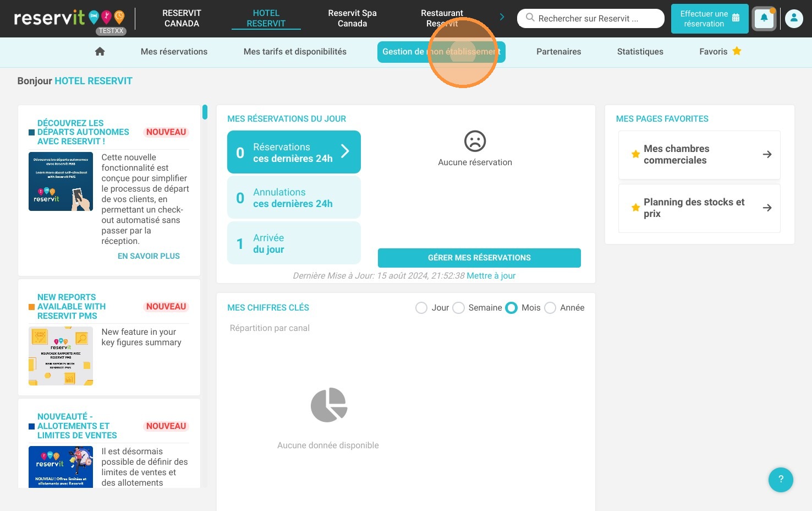Open the Statistiques menu

(640, 51)
